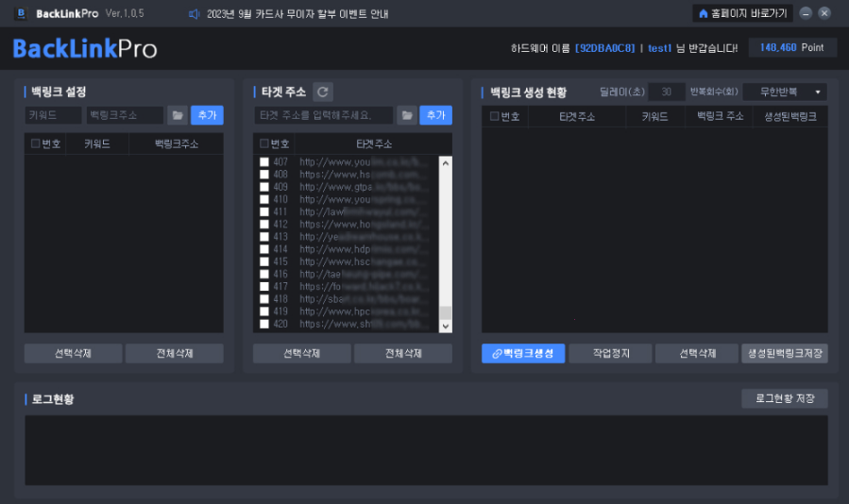The height and width of the screenshot is (504, 849).
Task: Click the target address input field
Action: pos(323,115)
